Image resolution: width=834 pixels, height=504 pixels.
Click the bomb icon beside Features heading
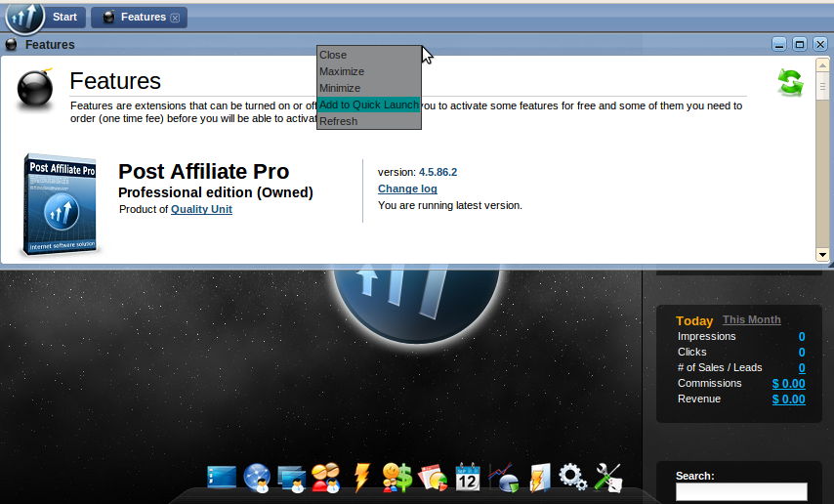[35, 89]
